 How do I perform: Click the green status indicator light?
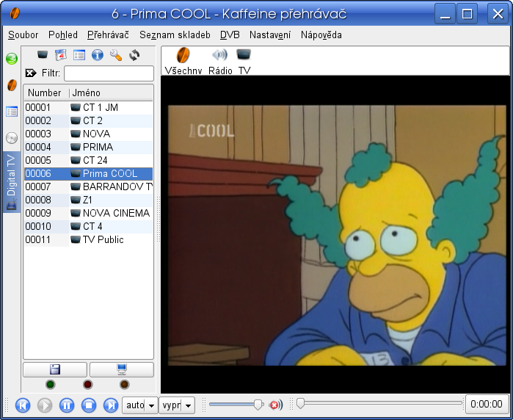[x=51, y=384]
